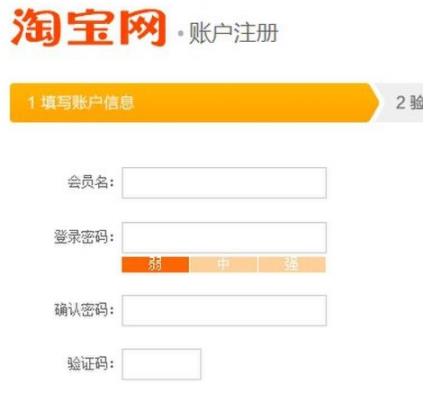Focus the 验证码 captcha field
The width and height of the screenshot is (428, 416).
[161, 364]
